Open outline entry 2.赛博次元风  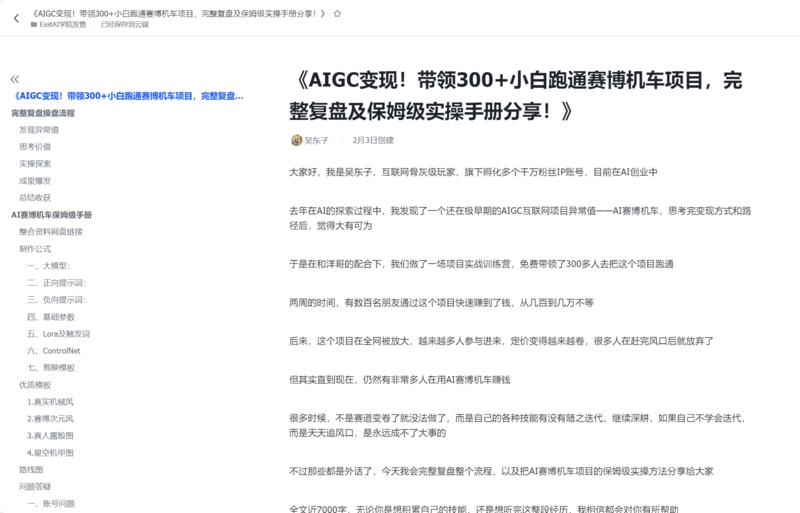tap(50, 419)
